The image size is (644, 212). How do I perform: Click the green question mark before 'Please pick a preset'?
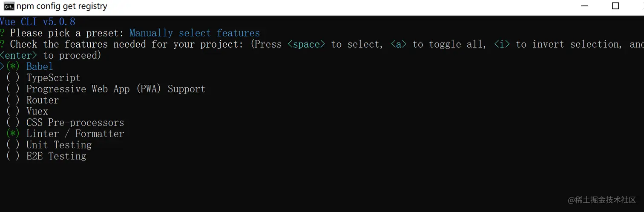coord(3,33)
